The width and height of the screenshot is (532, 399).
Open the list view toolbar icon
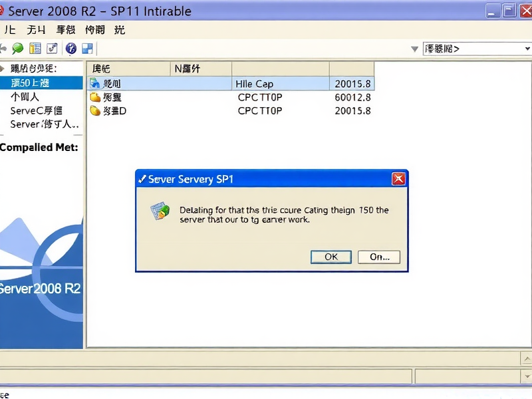coord(35,48)
